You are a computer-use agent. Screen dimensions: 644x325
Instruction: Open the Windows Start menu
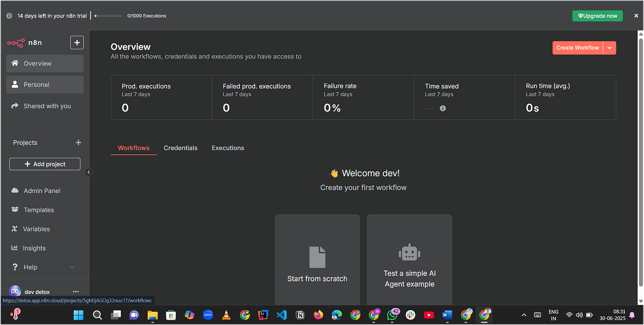point(79,315)
